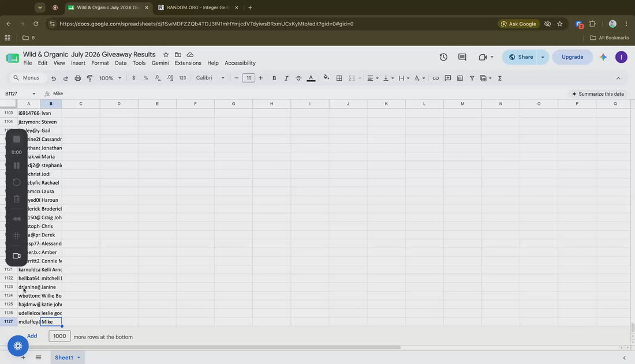635x364 pixels.
Task: Open the Data menu
Action: (121, 63)
